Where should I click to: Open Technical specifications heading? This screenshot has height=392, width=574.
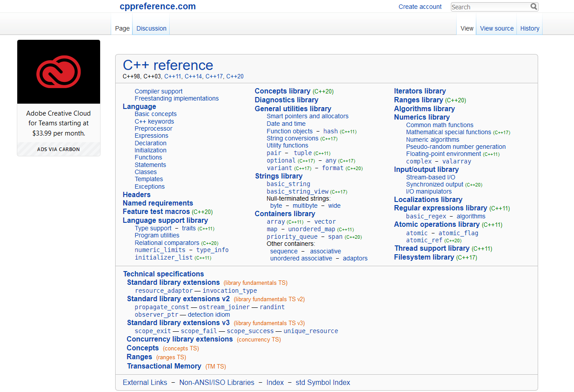[x=163, y=274]
